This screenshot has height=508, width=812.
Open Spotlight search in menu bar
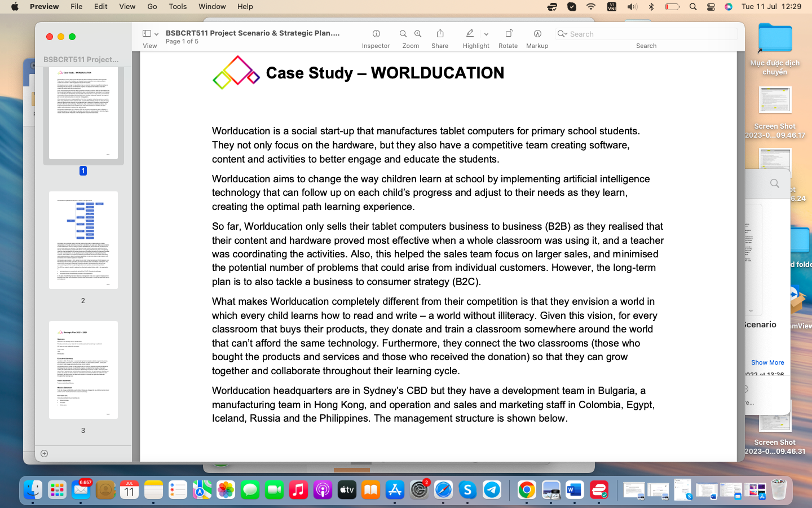pyautogui.click(x=693, y=7)
